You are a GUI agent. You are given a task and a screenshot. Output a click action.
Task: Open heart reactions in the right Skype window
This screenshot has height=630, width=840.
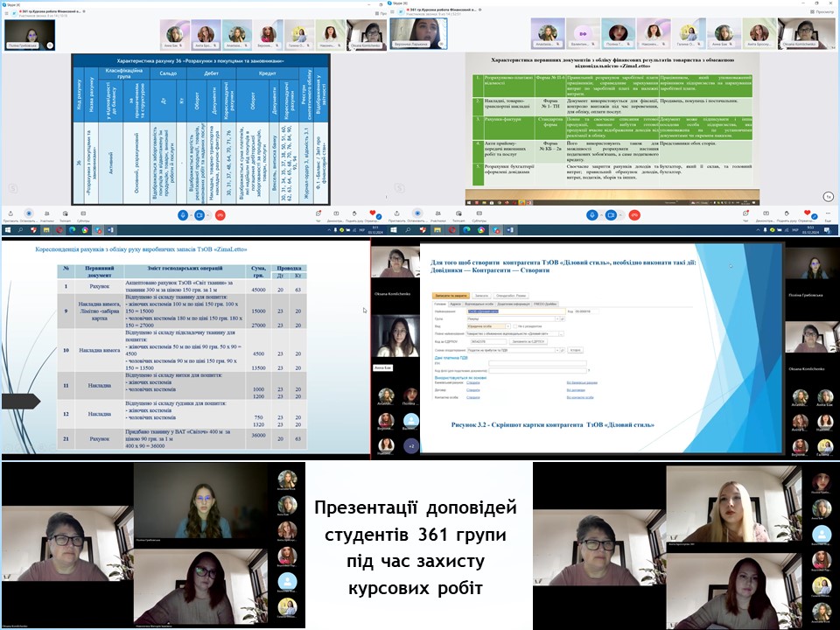click(x=808, y=213)
